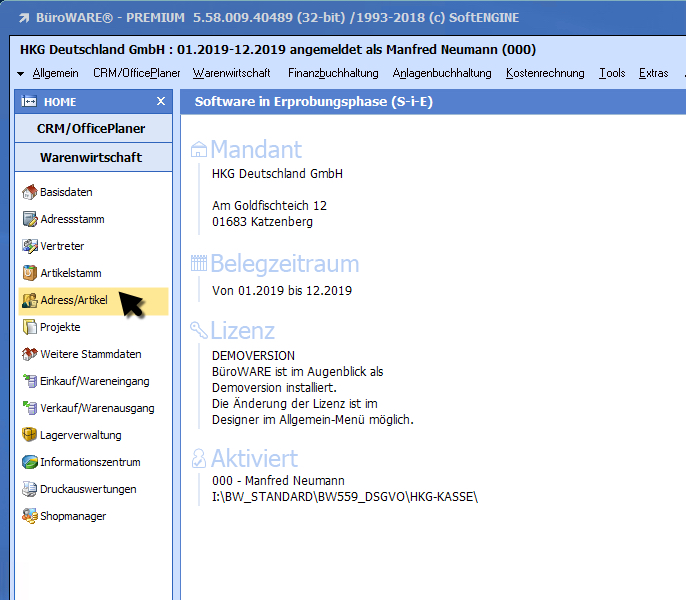Open the Kostenrechnung menu
This screenshot has height=600, width=686.
[545, 73]
